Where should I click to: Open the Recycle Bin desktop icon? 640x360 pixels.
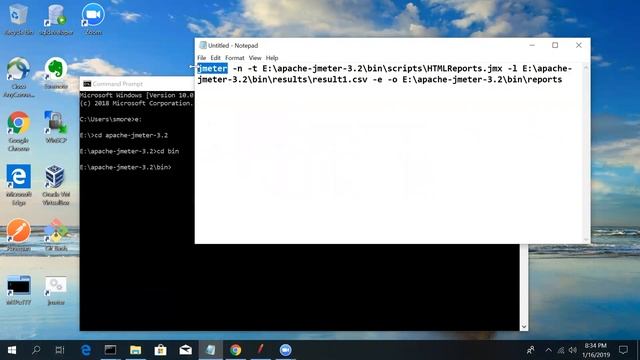pyautogui.click(x=18, y=18)
